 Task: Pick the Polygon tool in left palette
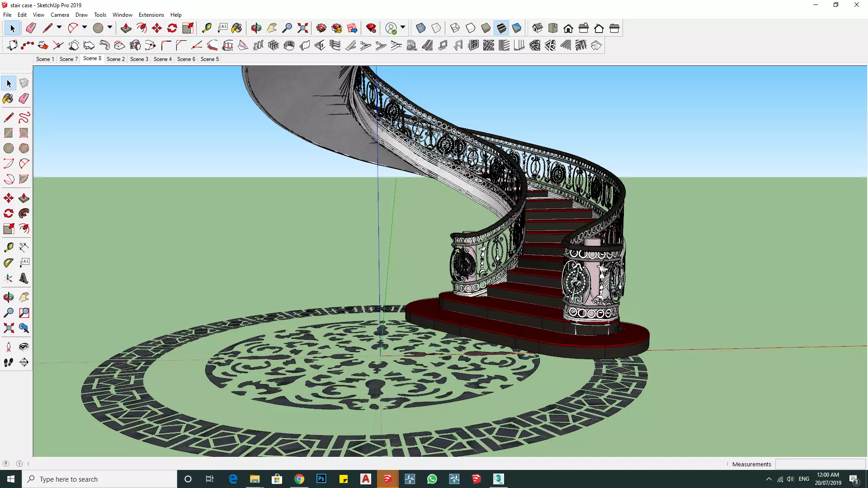(24, 148)
